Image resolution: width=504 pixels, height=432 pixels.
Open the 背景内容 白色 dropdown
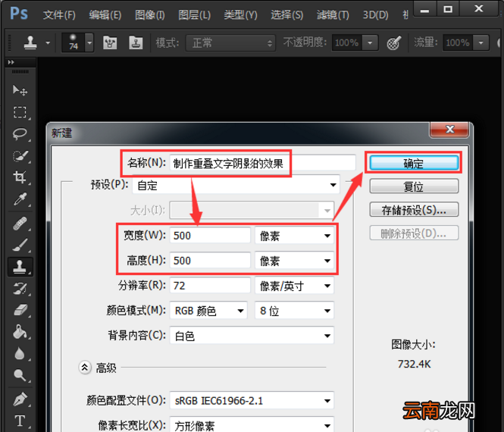[x=252, y=336]
